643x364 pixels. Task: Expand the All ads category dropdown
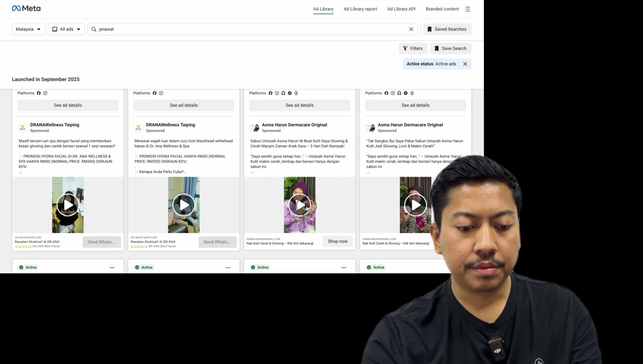point(66,29)
